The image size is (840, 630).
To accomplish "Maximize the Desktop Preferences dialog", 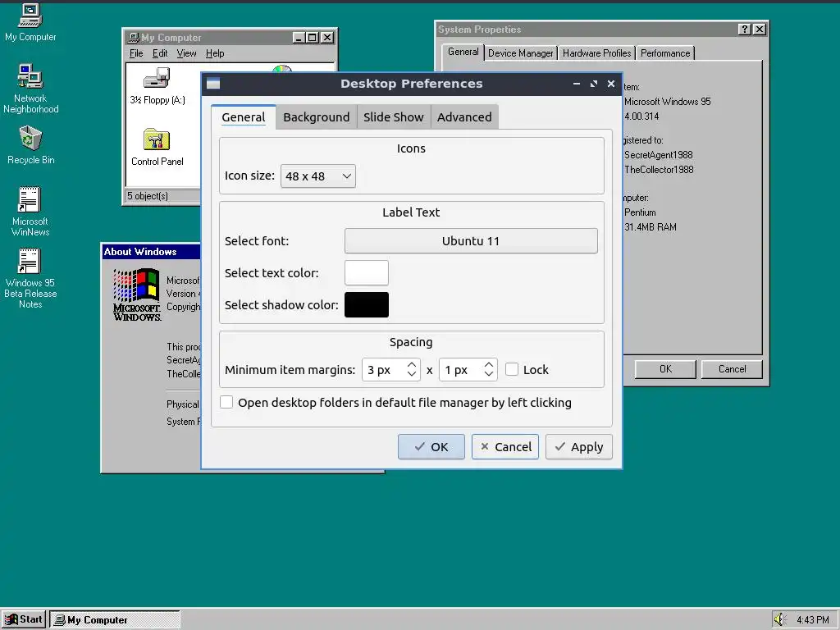I will click(594, 84).
